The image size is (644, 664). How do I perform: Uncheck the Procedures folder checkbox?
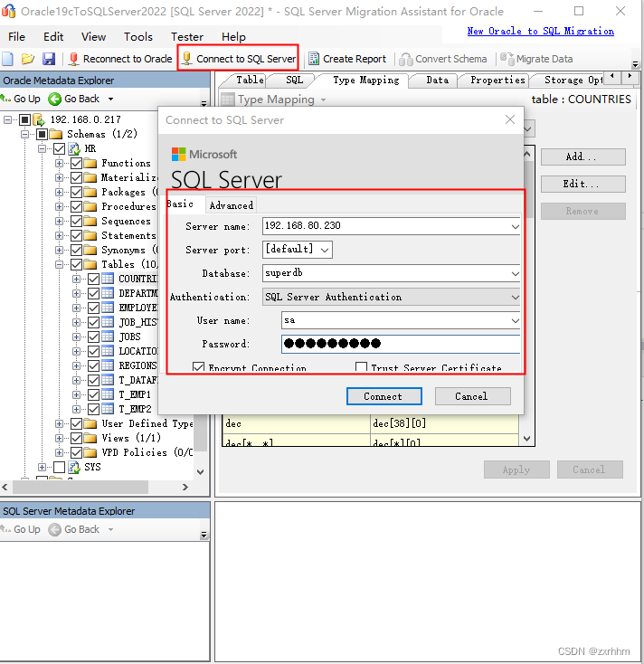(x=76, y=206)
